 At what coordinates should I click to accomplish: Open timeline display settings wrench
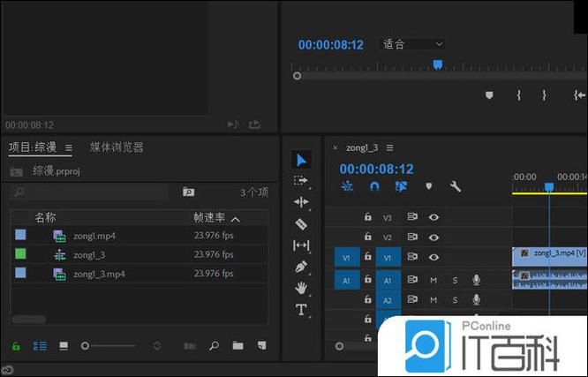(x=456, y=187)
